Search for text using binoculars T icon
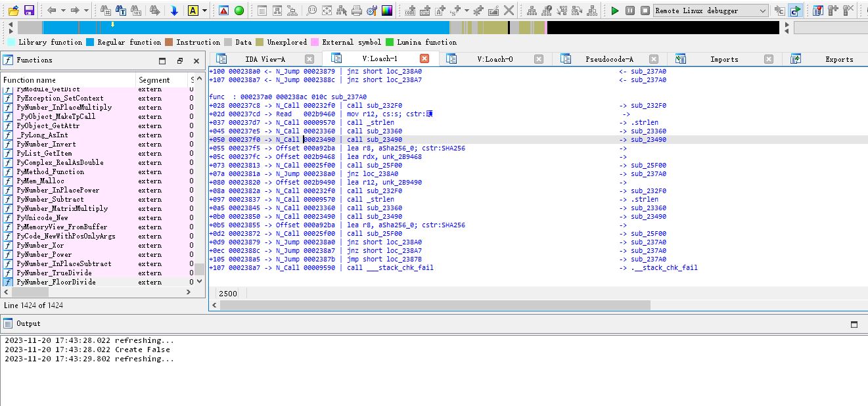 pos(121,11)
